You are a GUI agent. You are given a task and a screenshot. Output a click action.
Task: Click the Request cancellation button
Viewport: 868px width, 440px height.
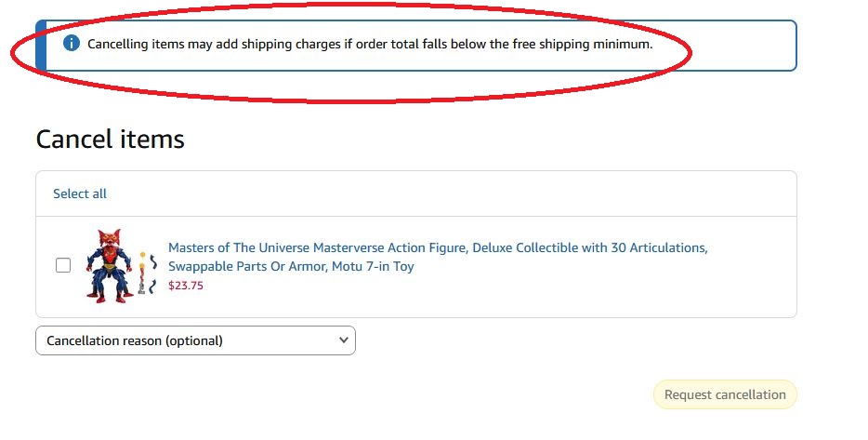tap(725, 394)
